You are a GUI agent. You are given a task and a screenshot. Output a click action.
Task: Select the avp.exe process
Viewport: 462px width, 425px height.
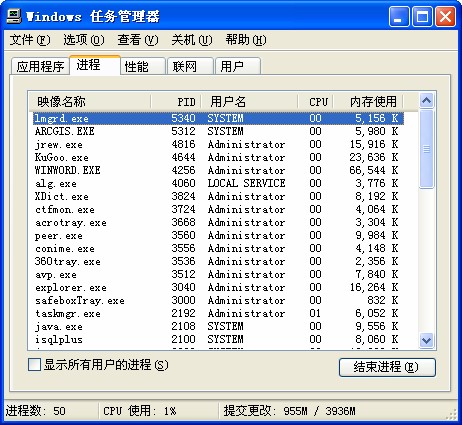tap(218, 274)
